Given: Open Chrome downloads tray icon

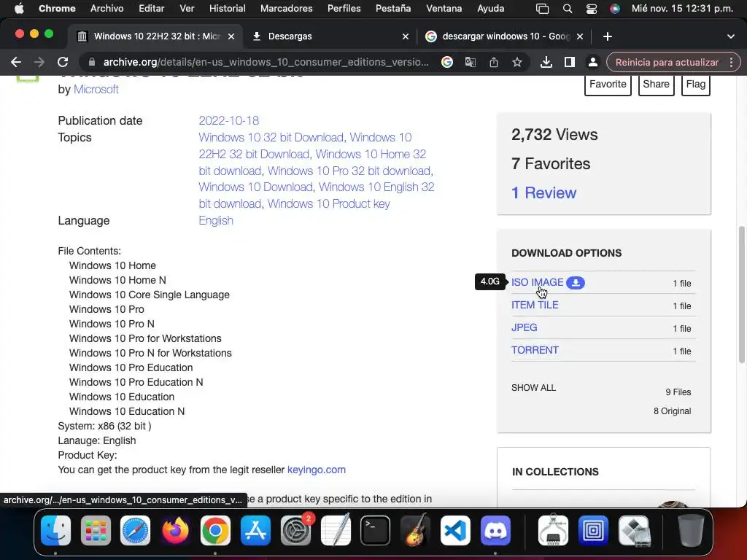Looking at the screenshot, I should pyautogui.click(x=546, y=62).
